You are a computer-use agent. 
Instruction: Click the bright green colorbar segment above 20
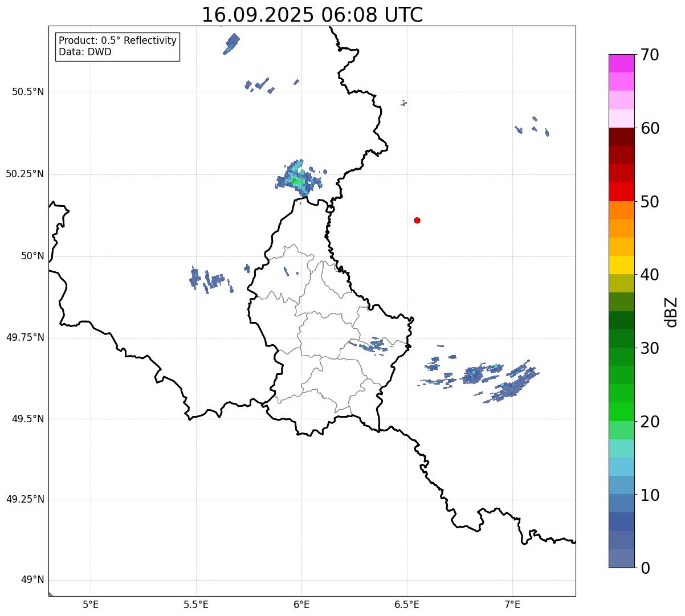tap(622, 411)
